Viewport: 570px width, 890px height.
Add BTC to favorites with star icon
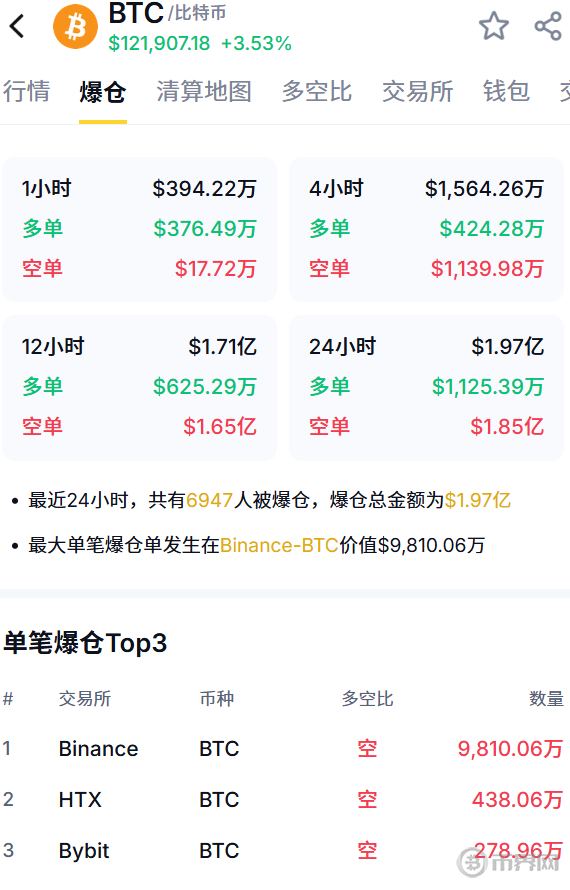pos(494,26)
